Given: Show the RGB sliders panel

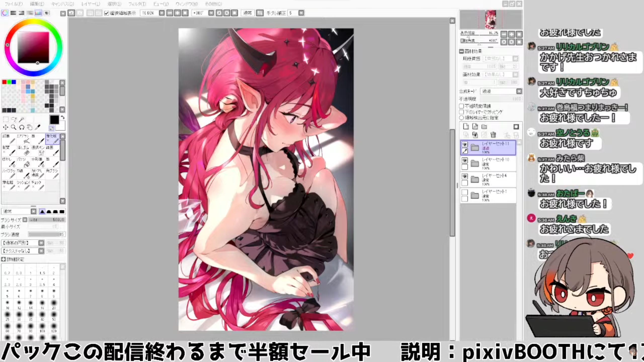Looking at the screenshot, I should (x=13, y=13).
